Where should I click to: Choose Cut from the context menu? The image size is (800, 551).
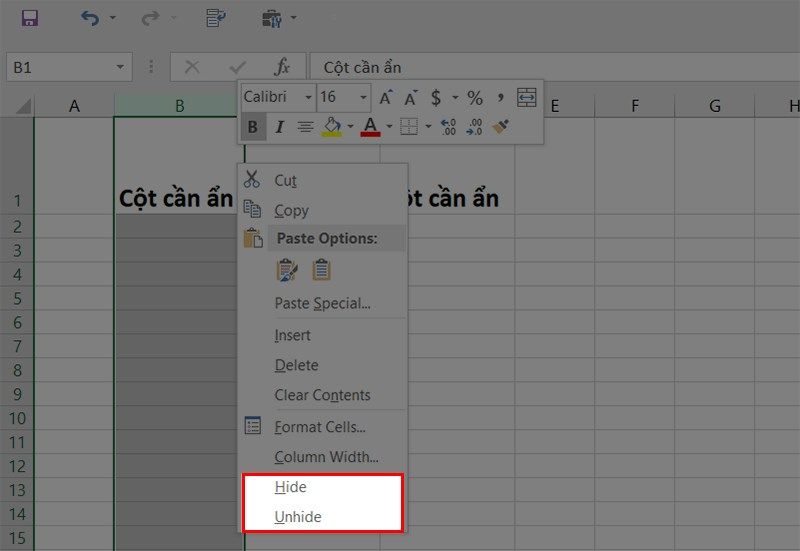(323, 180)
